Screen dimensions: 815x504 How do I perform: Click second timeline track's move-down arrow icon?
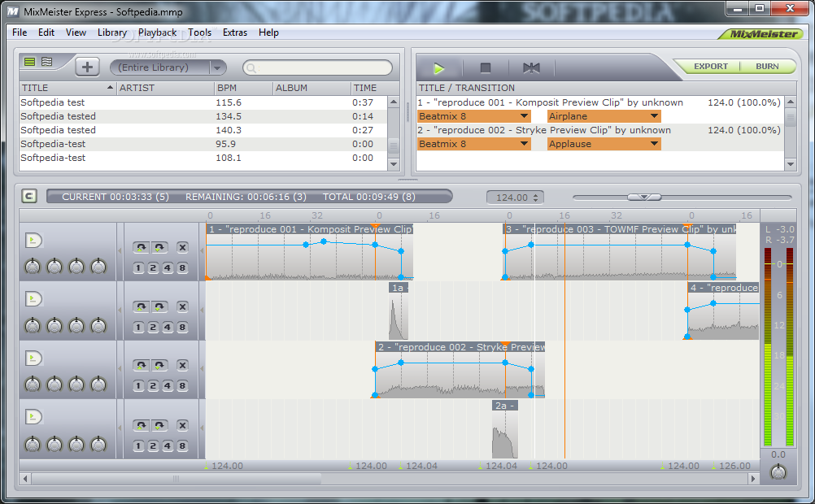tap(159, 306)
